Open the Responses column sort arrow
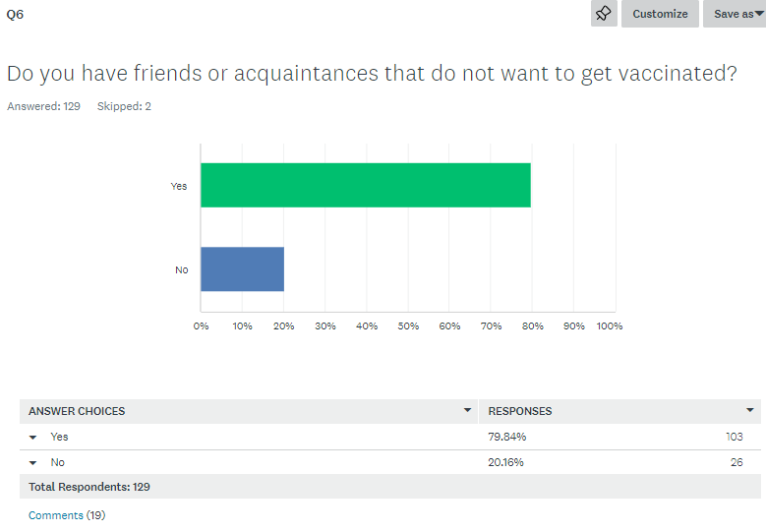This screenshot has height=532, width=766. [x=750, y=411]
